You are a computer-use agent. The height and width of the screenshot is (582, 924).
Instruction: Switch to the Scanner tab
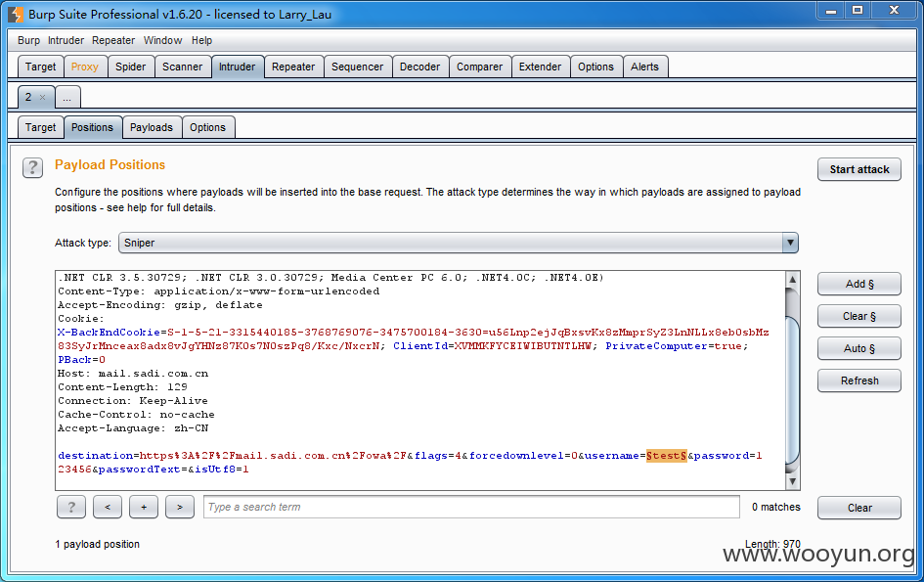point(182,67)
